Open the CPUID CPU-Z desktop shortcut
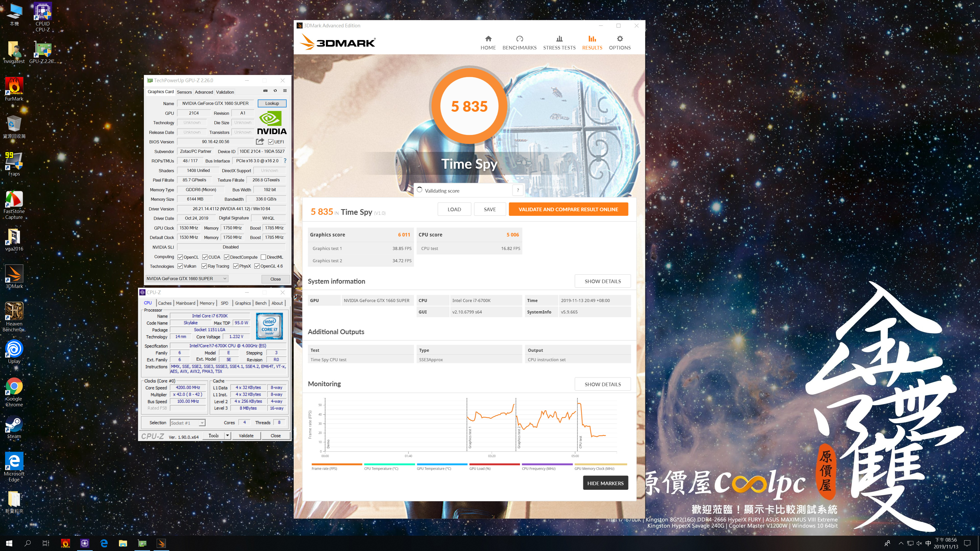980x551 pixels. pyautogui.click(x=43, y=17)
